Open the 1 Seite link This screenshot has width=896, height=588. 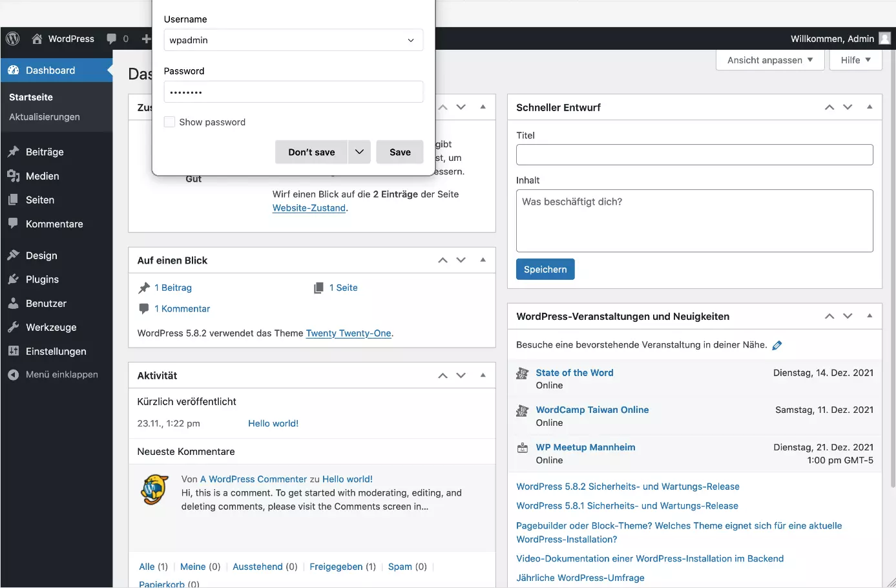(343, 288)
